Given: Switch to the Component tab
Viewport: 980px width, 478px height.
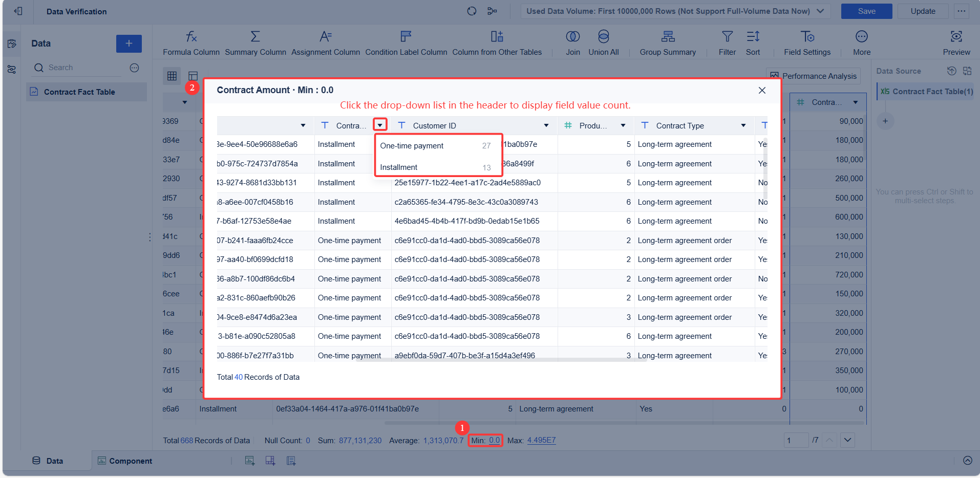Looking at the screenshot, I should pyautogui.click(x=125, y=461).
